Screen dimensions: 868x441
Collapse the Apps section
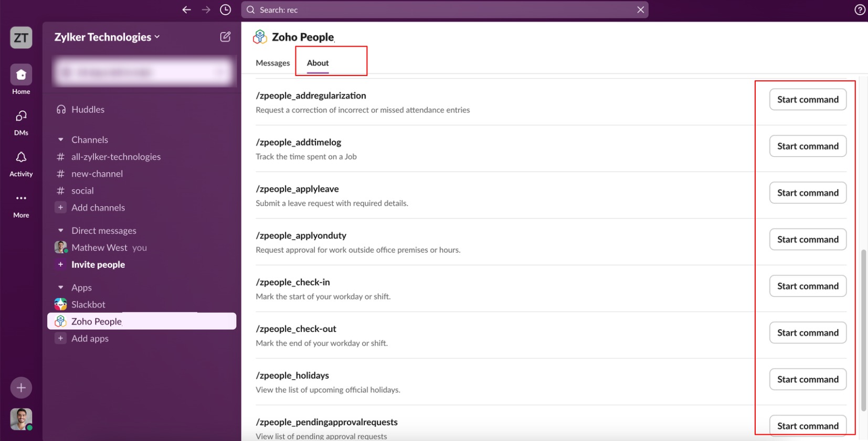click(x=60, y=287)
